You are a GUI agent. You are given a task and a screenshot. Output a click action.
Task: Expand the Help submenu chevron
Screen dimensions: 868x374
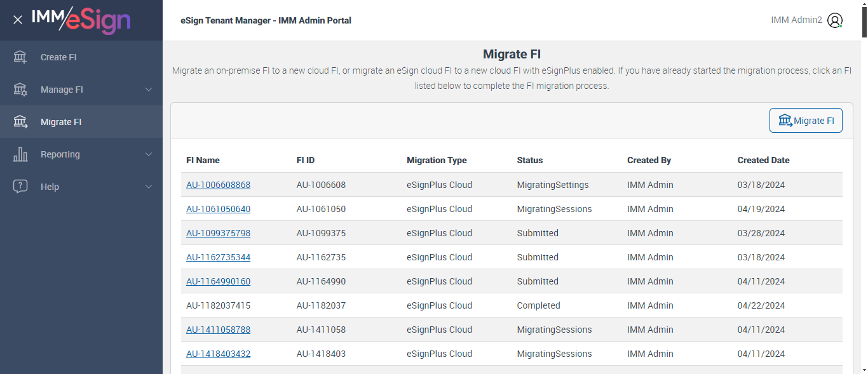tap(149, 187)
